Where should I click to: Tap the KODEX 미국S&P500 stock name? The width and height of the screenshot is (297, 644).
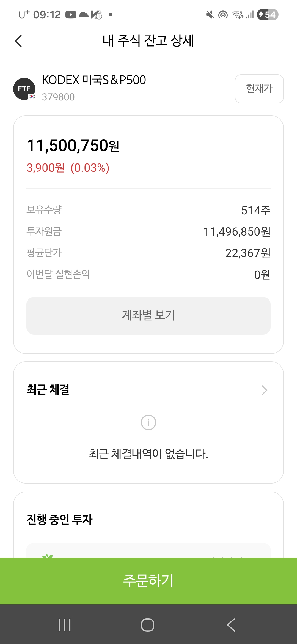tap(94, 80)
